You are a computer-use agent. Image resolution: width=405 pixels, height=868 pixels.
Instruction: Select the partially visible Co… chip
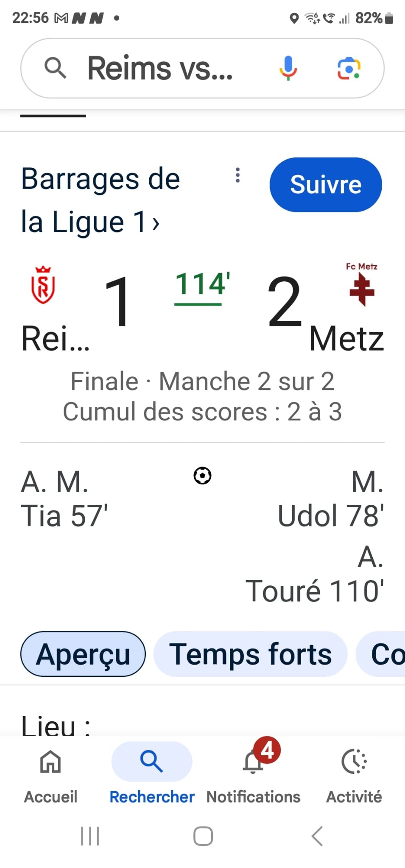point(380,654)
